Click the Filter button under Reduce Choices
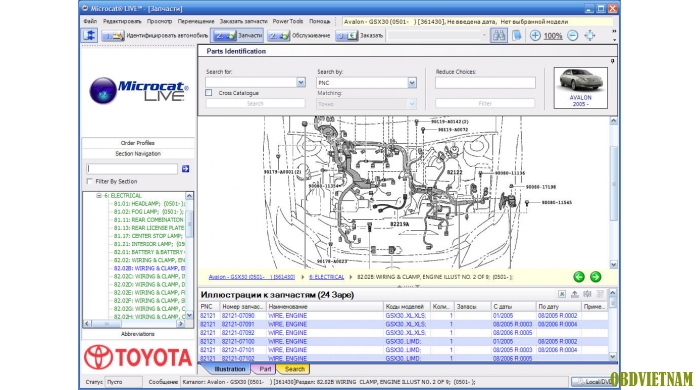Viewport: 700px width, 390px height. coord(485,104)
